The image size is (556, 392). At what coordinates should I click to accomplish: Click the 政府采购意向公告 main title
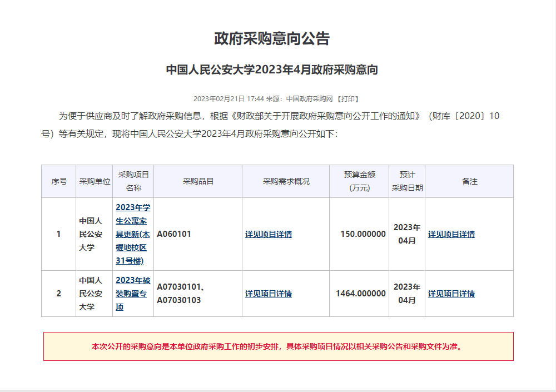(272, 38)
